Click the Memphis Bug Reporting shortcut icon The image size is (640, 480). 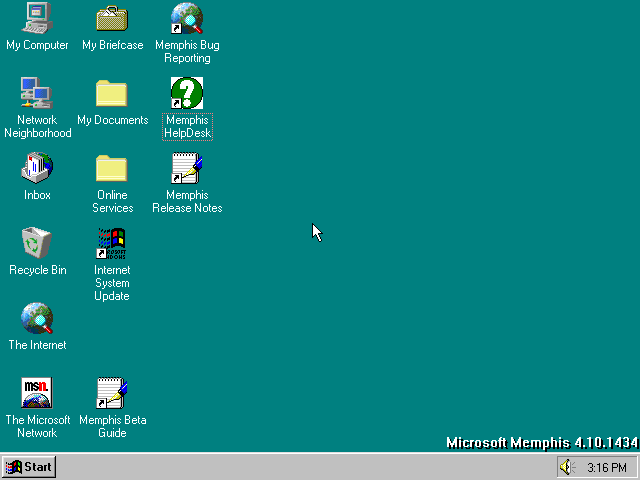[187, 18]
